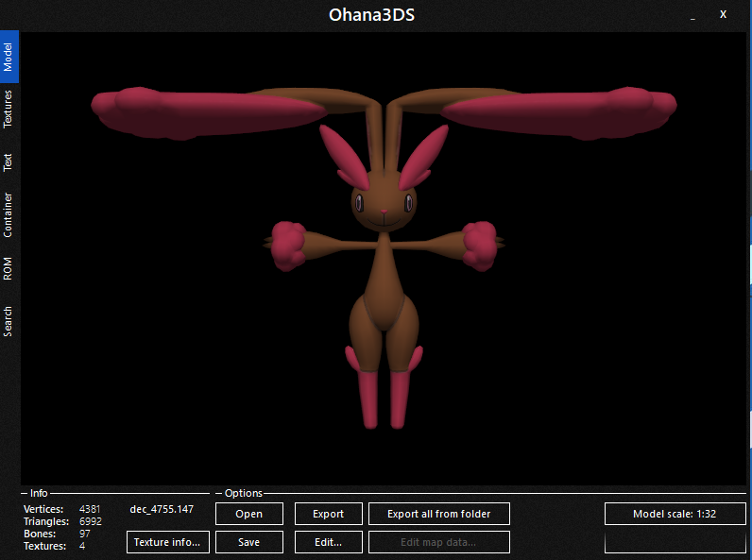Click the Model scale 1:32 button
The height and width of the screenshot is (560, 752).
click(x=675, y=514)
